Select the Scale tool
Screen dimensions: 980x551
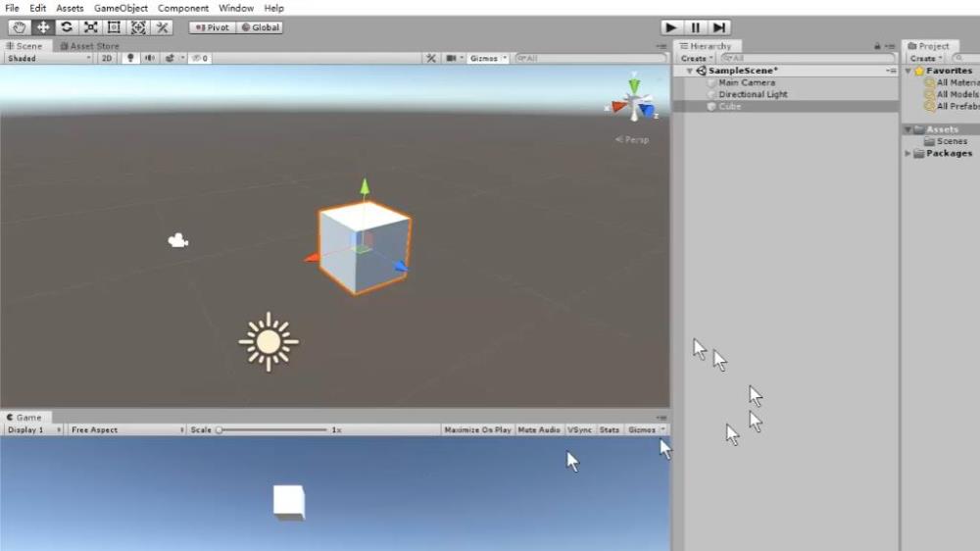90,27
